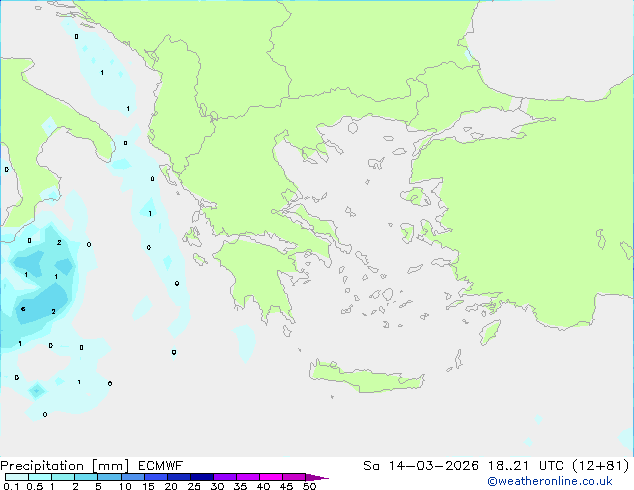Screen dimensions: 634x490
Task: Open the weatheronline.co.uk copyright link
Action: pyautogui.click(x=550, y=481)
